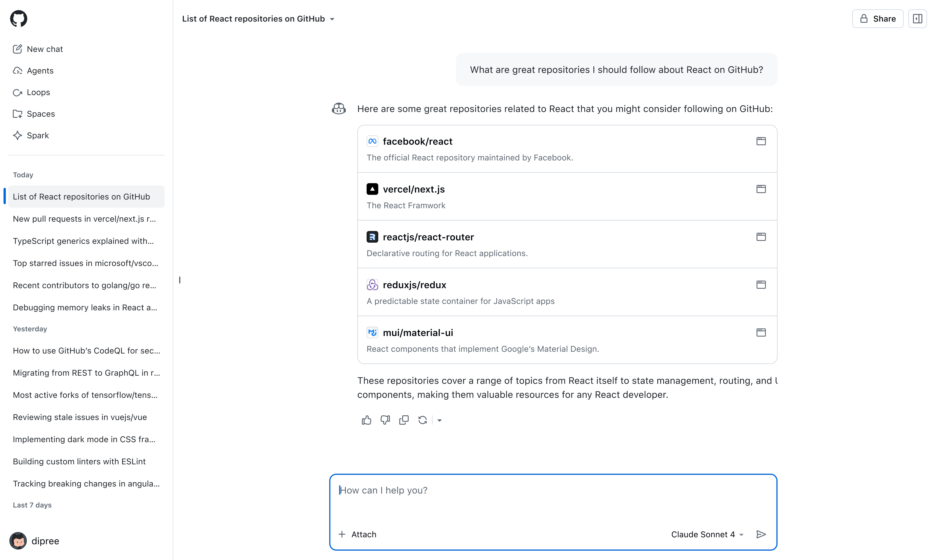The height and width of the screenshot is (560, 934).
Task: Click the Redux logo icon
Action: (x=372, y=285)
